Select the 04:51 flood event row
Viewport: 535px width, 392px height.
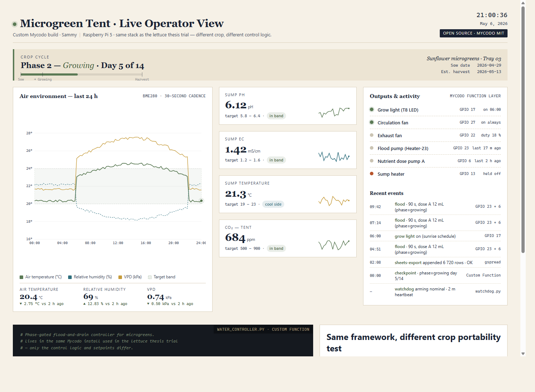tap(435, 249)
